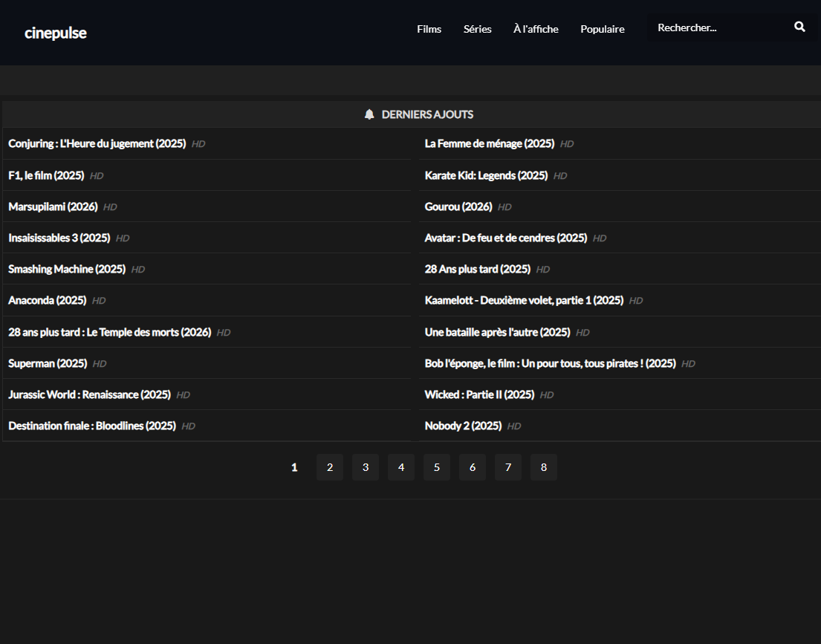
Task: Open Wicked : Partie II (2025)
Action: [x=479, y=394]
